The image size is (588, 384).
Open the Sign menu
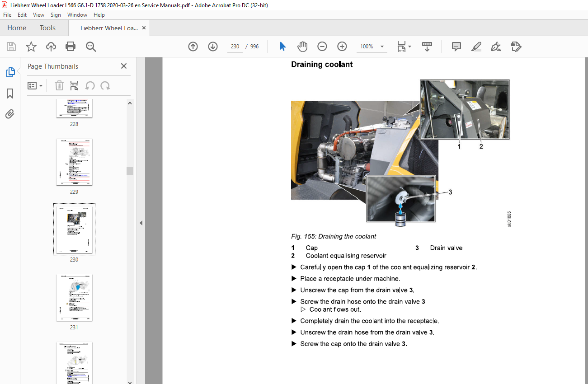[x=56, y=15]
